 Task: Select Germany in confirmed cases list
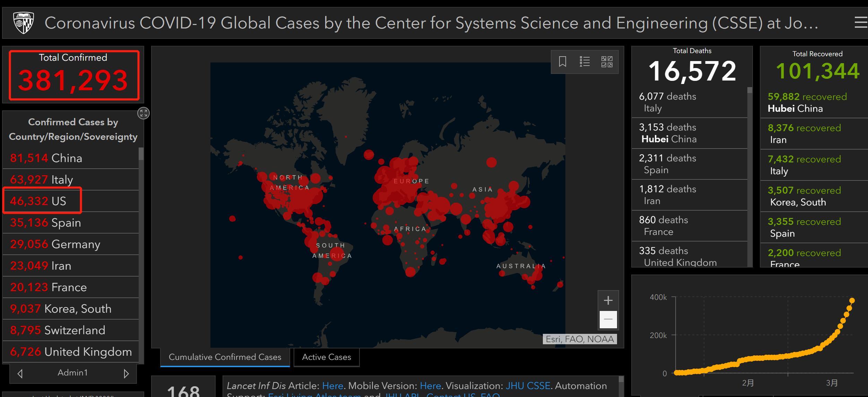(x=71, y=244)
